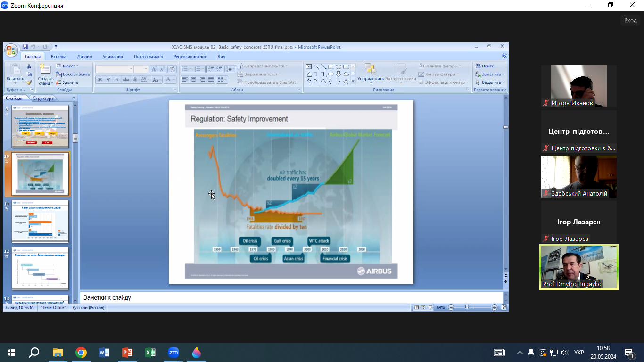
Task: Click the Найти button
Action: pos(485,66)
